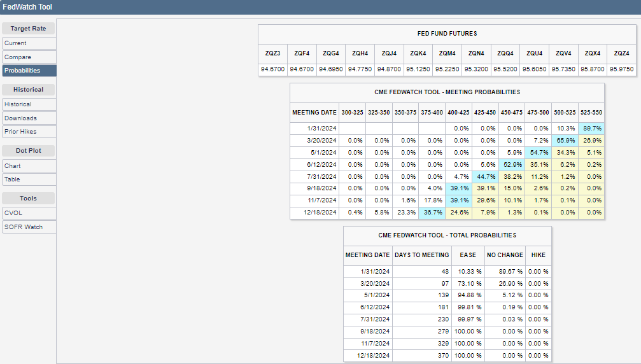Screen dimensions: 641x364
Task: Select the 370 days to meeting cell
Action: tap(422, 356)
